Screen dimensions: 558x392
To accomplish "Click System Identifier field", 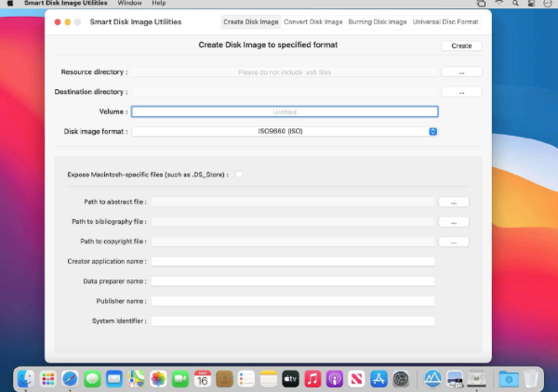I will pyautogui.click(x=293, y=321).
